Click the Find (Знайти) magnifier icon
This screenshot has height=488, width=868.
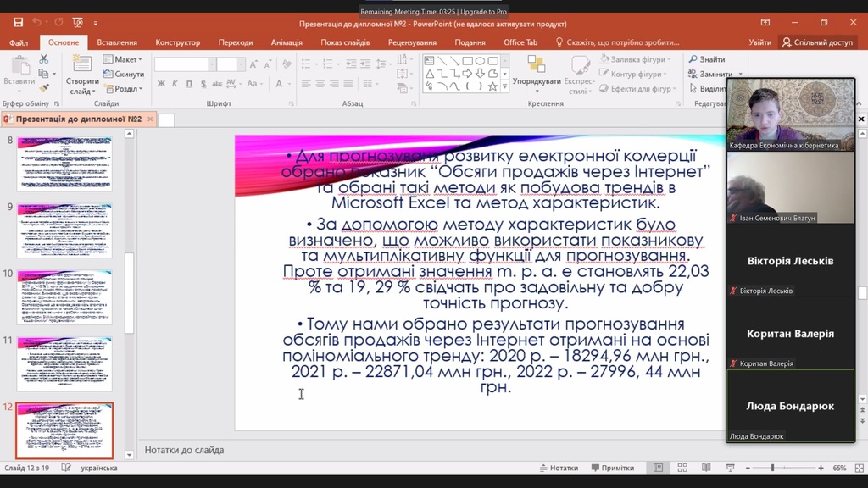(x=693, y=59)
